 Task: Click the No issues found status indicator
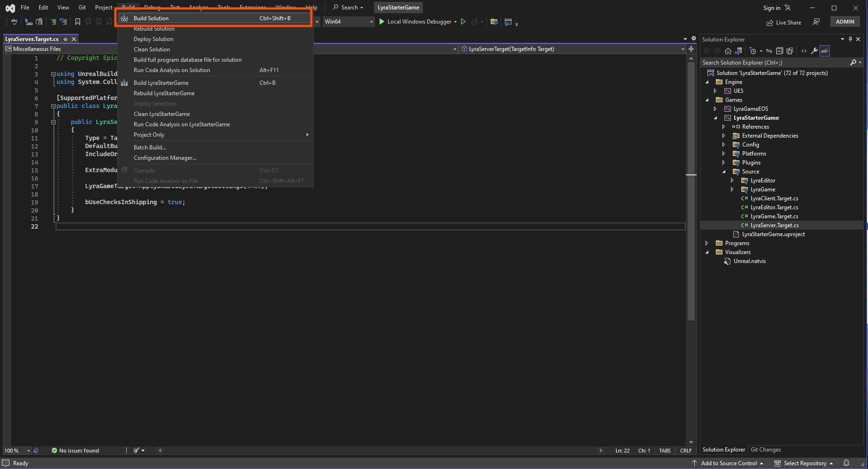(x=75, y=451)
